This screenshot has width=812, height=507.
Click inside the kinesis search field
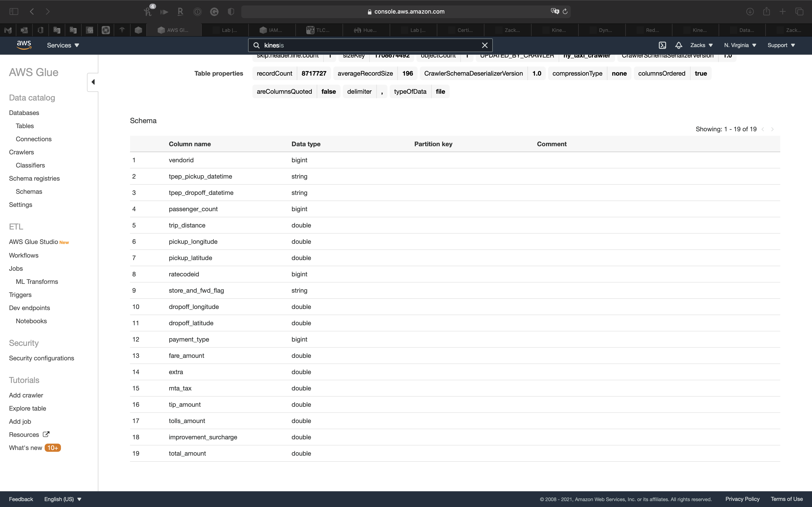[369, 45]
